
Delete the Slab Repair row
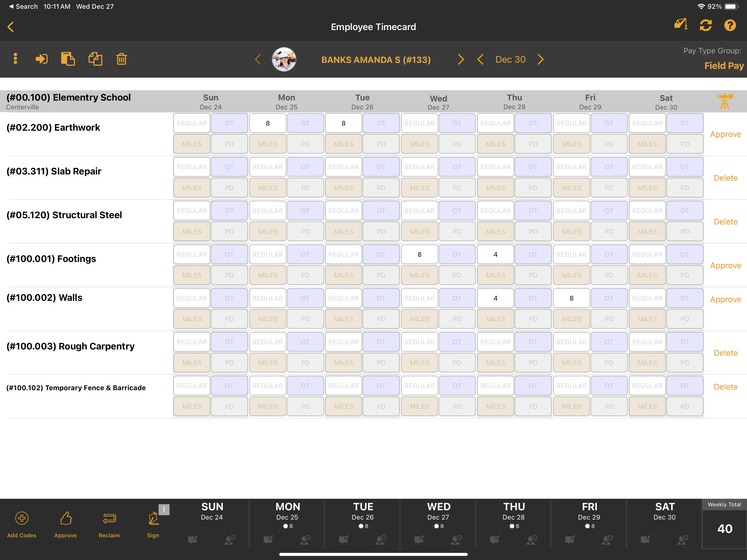(x=725, y=178)
